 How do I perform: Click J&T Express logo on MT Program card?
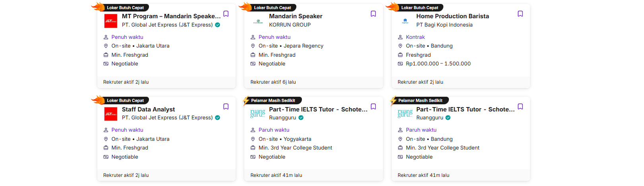tap(111, 21)
